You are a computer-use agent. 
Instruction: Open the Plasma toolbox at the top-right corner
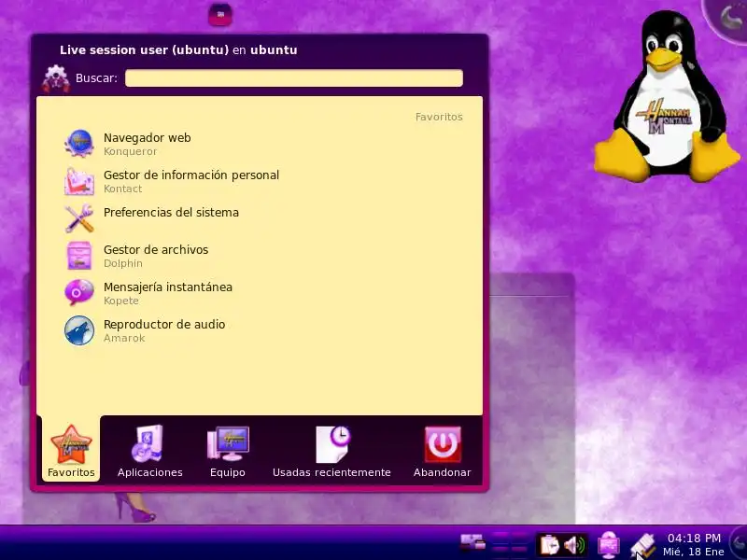tap(729, 17)
